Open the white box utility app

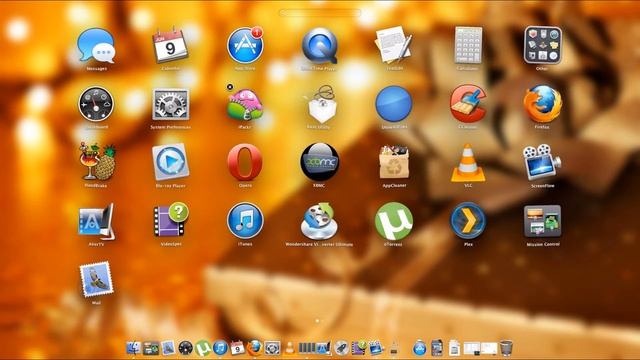[x=321, y=104]
